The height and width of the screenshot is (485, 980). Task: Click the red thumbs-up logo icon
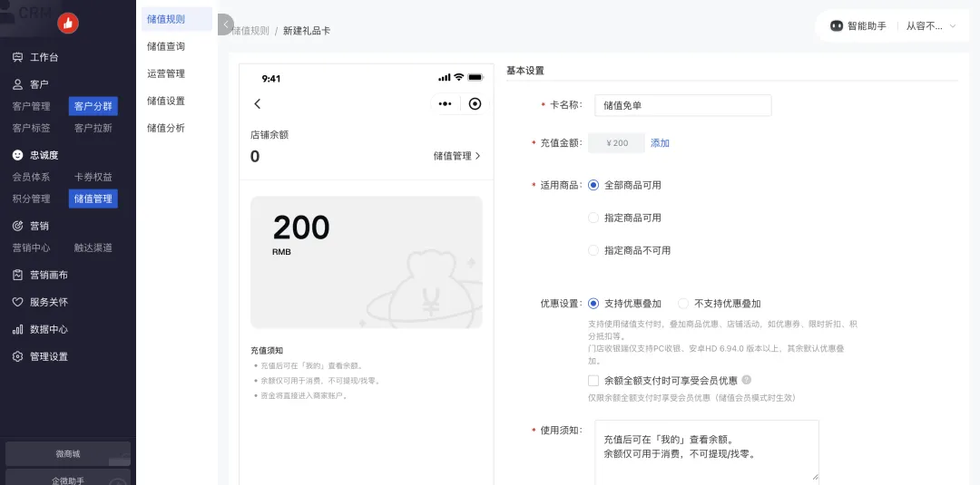tap(68, 24)
